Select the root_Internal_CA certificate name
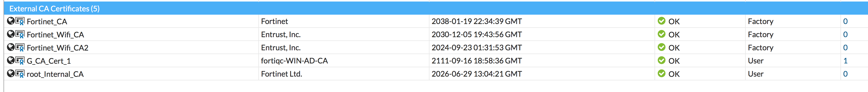 [x=55, y=74]
